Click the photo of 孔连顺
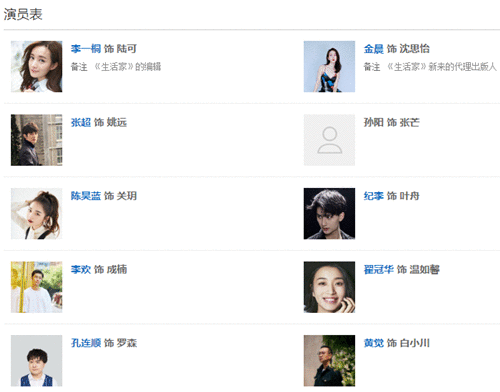 click(36, 361)
